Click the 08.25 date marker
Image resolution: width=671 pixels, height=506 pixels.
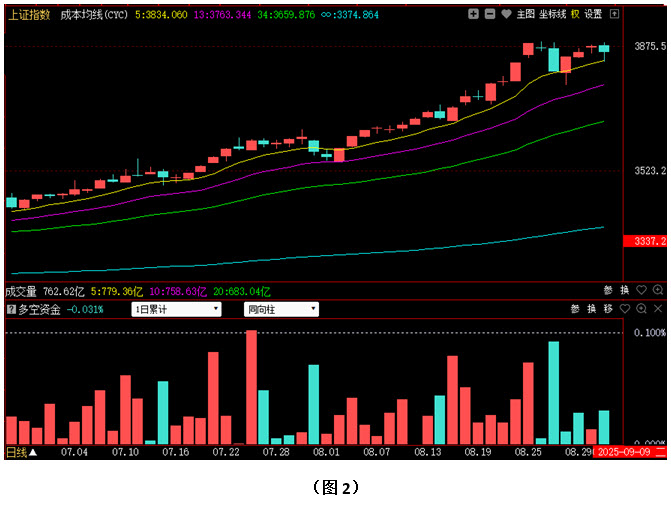528,452
